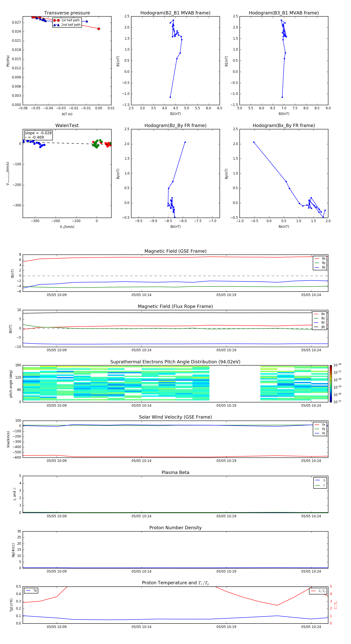Viewport: 351px width, 644px height.
Task: Click the Vx legend entry in Solar Wind plot
Action: [x=320, y=424]
